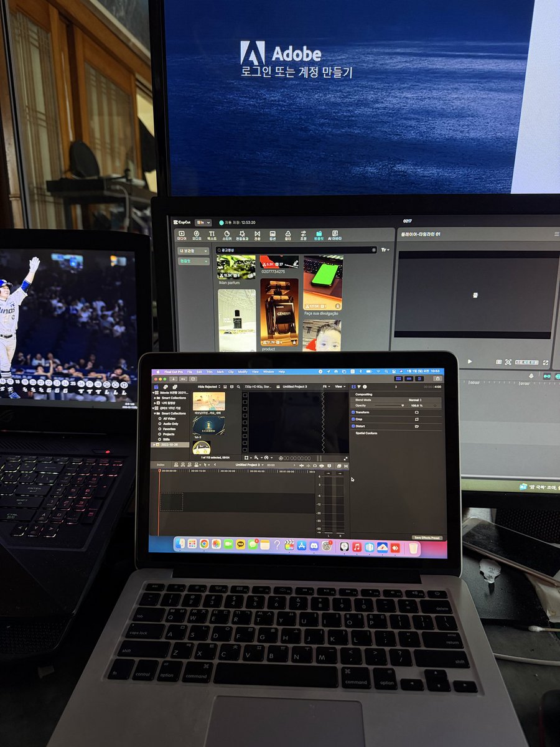Open the Transitions browser bowtie icon in timeline
Image resolution: width=560 pixels, height=747 pixels.
[346, 465]
